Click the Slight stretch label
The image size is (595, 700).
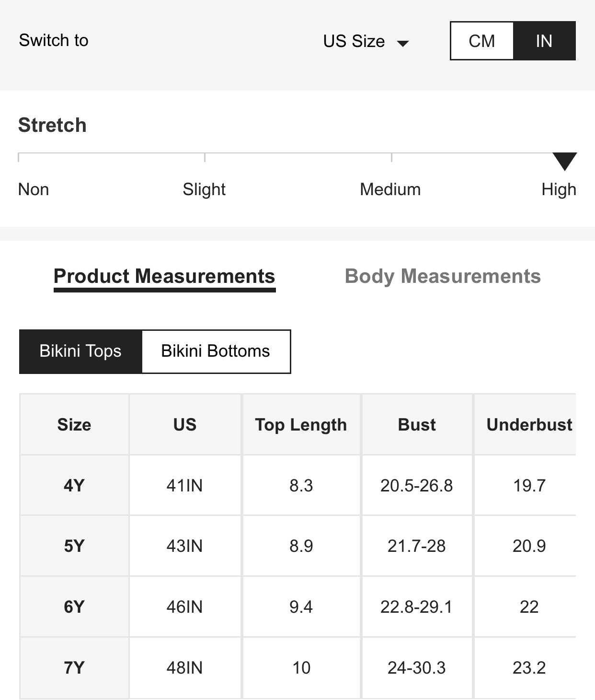pos(204,189)
